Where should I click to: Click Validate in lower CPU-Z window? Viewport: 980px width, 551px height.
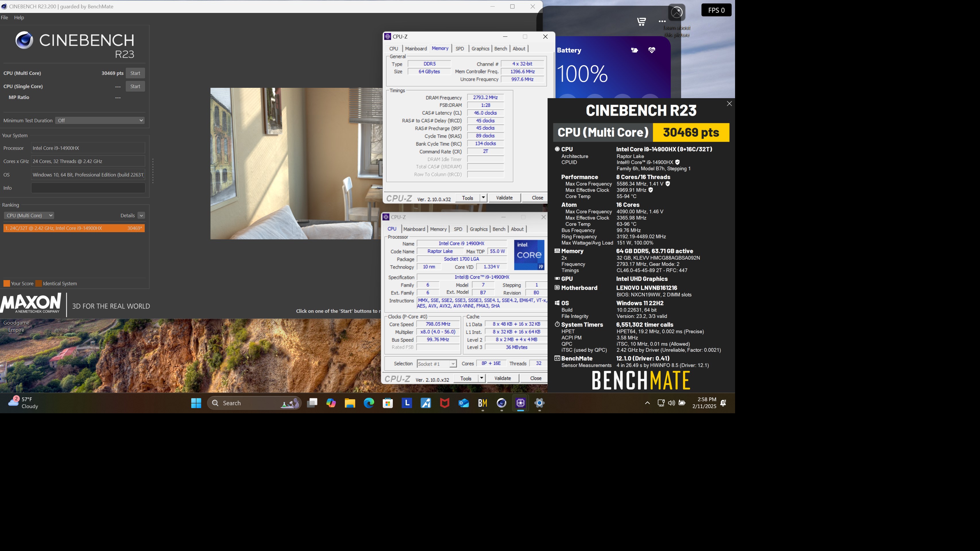tap(502, 378)
